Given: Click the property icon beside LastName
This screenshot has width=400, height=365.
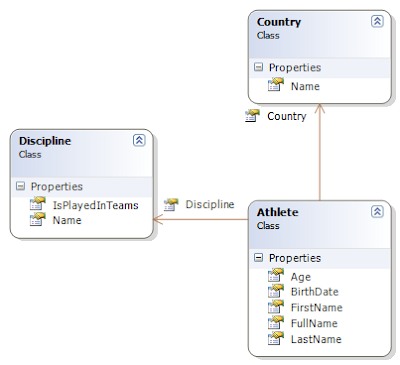Looking at the screenshot, I should tap(276, 338).
